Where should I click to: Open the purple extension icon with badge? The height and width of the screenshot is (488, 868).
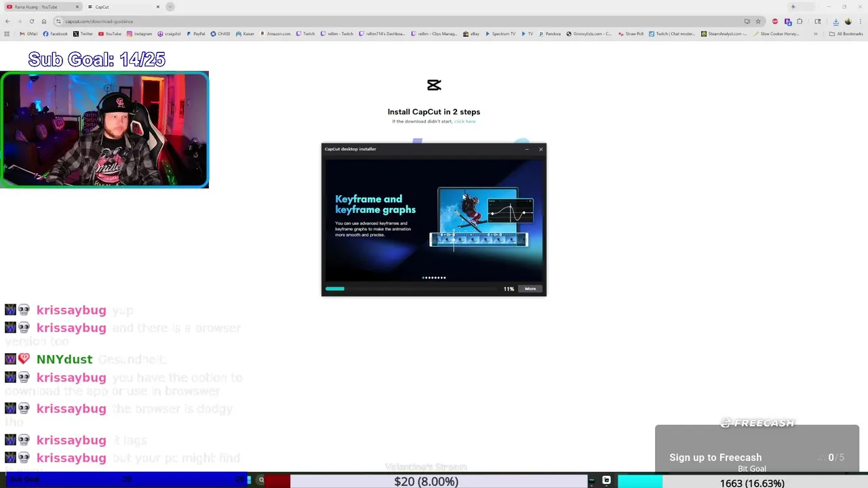(x=788, y=22)
